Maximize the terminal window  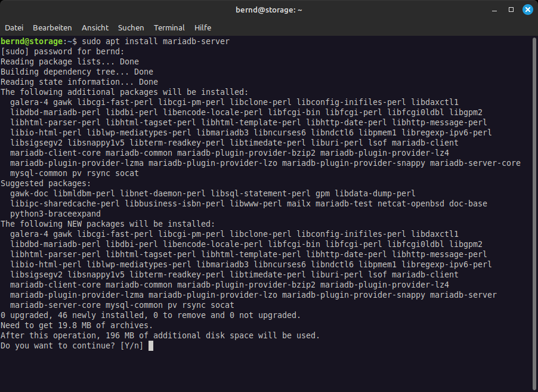pos(511,10)
